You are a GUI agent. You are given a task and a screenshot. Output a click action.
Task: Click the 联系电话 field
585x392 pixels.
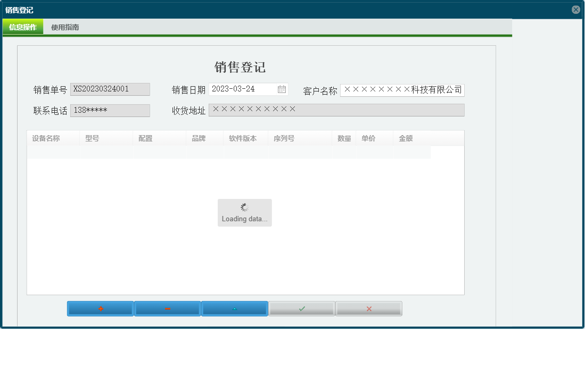tap(110, 110)
